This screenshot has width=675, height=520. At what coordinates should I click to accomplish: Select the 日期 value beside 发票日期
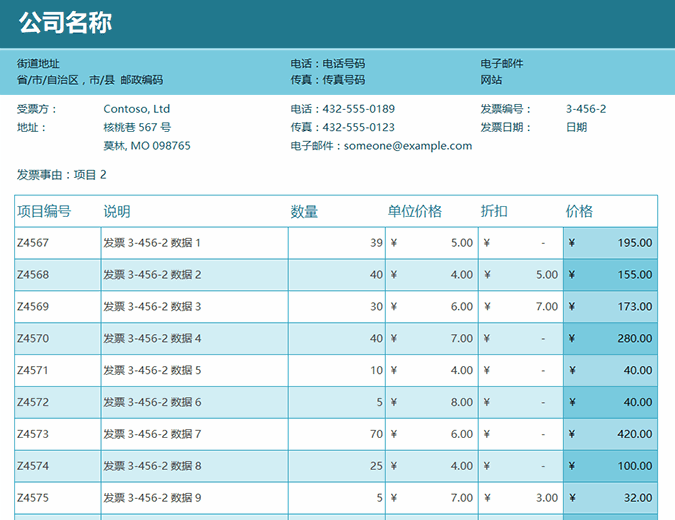[x=576, y=127]
